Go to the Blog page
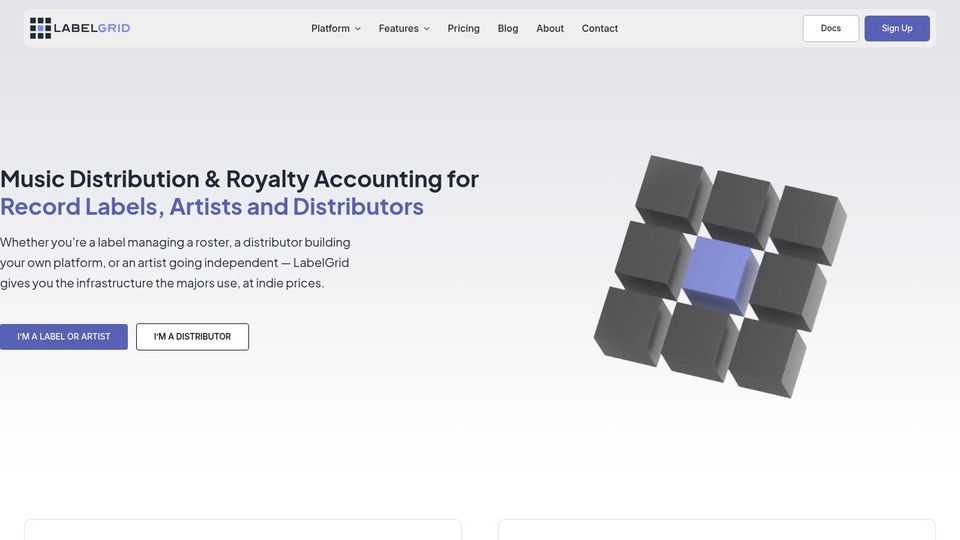This screenshot has width=960, height=540. (508, 28)
